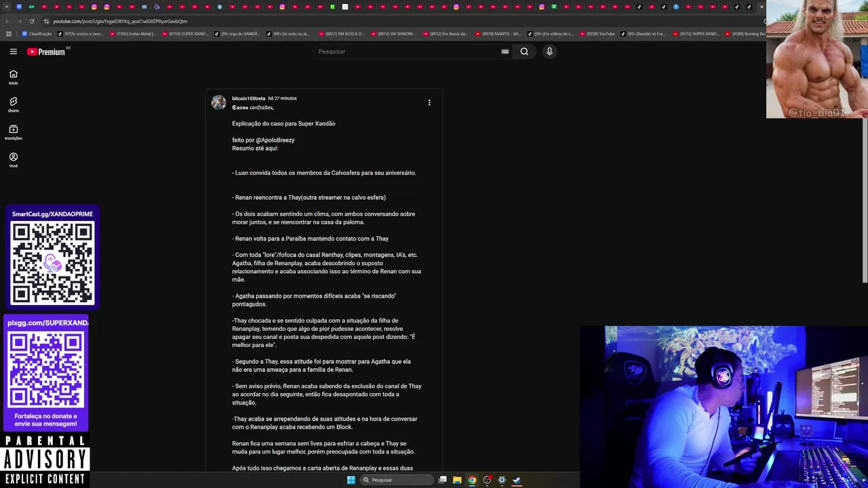868x488 pixels.
Task: Open OBS Studio from the taskbar
Action: coord(487,480)
